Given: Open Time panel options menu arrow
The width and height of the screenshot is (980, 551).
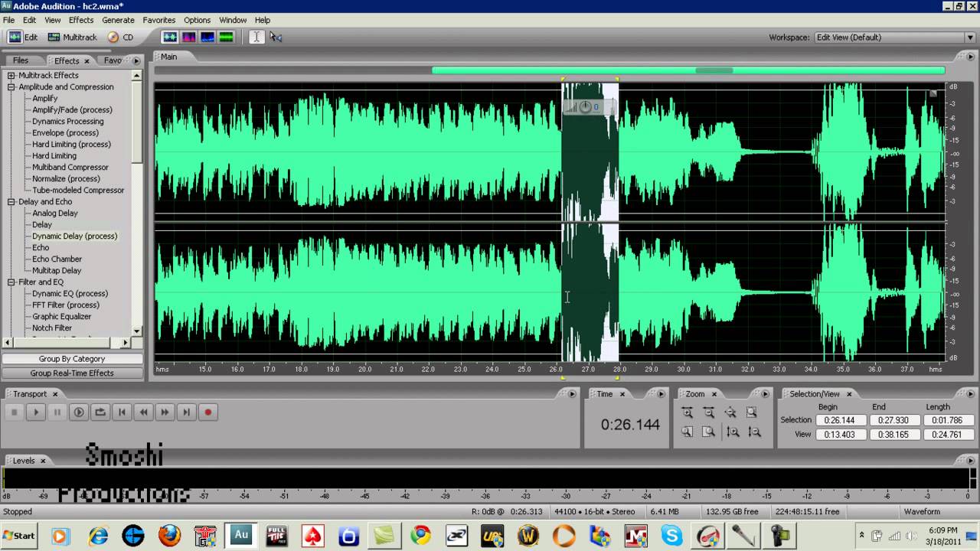Looking at the screenshot, I should (661, 393).
